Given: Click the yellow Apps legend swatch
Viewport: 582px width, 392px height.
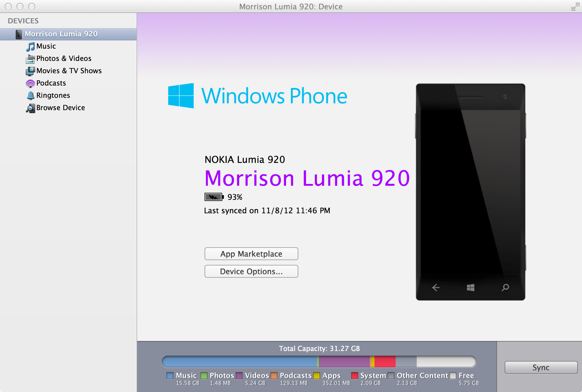Looking at the screenshot, I should 316,376.
